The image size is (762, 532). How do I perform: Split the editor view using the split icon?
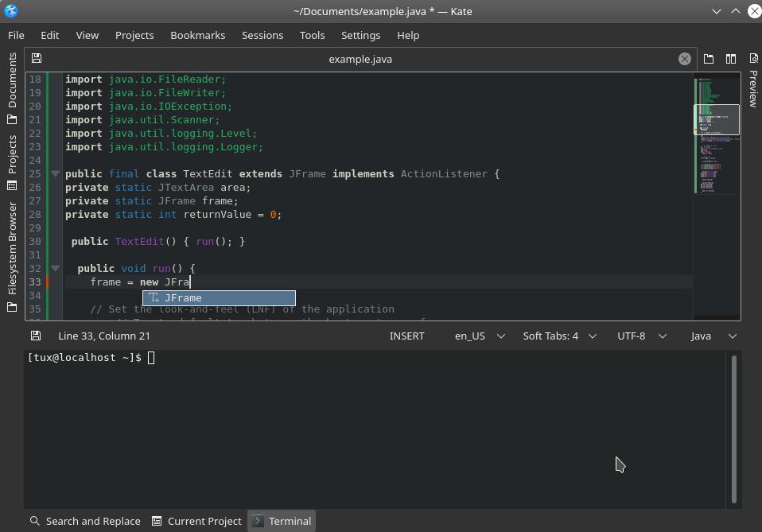[731, 58]
